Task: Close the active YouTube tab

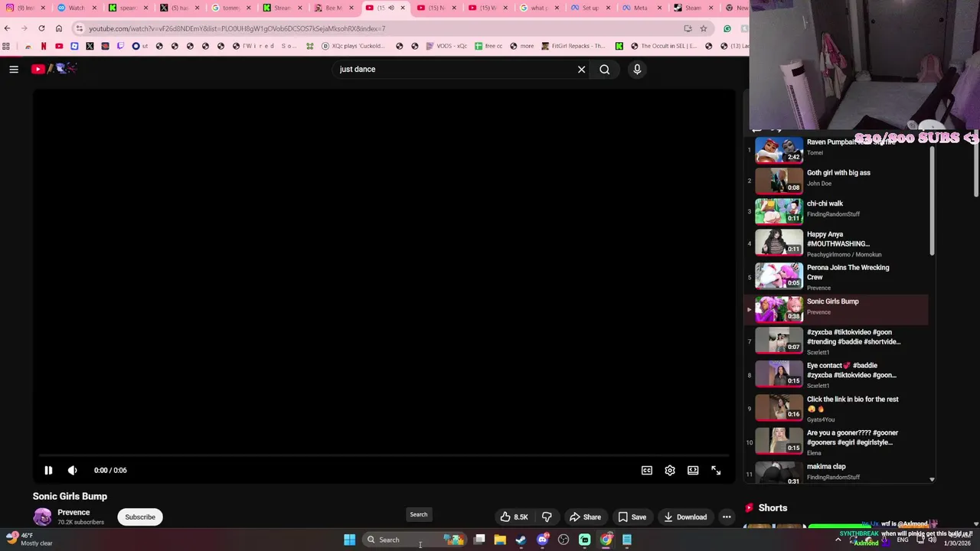Action: (403, 8)
